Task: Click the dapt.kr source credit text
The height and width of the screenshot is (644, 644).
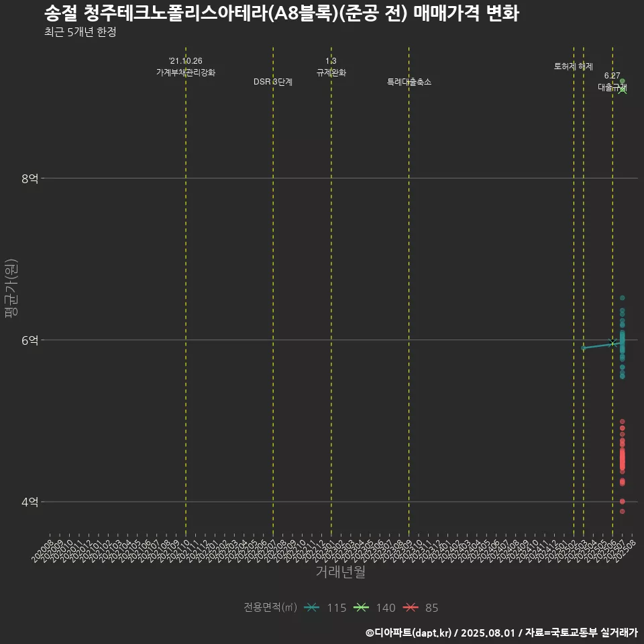Action: pyautogui.click(x=502, y=633)
